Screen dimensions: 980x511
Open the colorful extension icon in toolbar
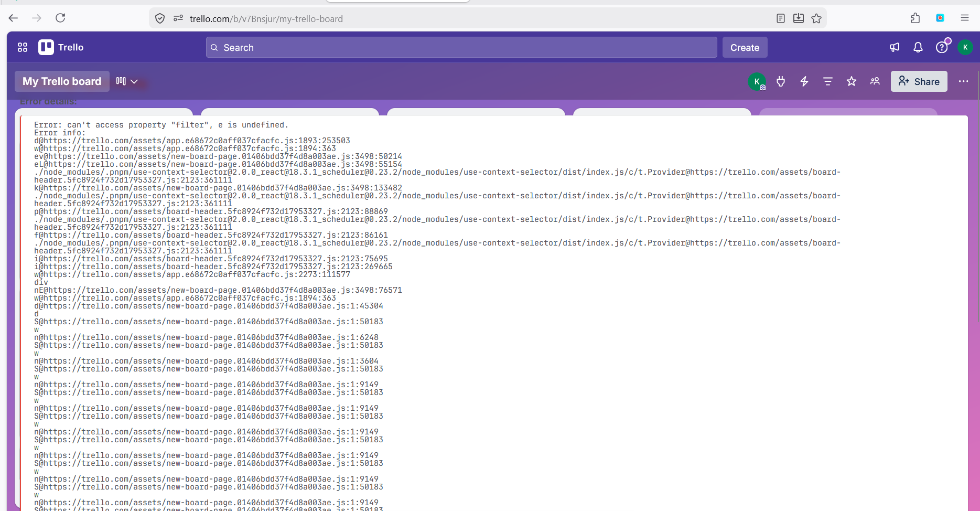[940, 18]
